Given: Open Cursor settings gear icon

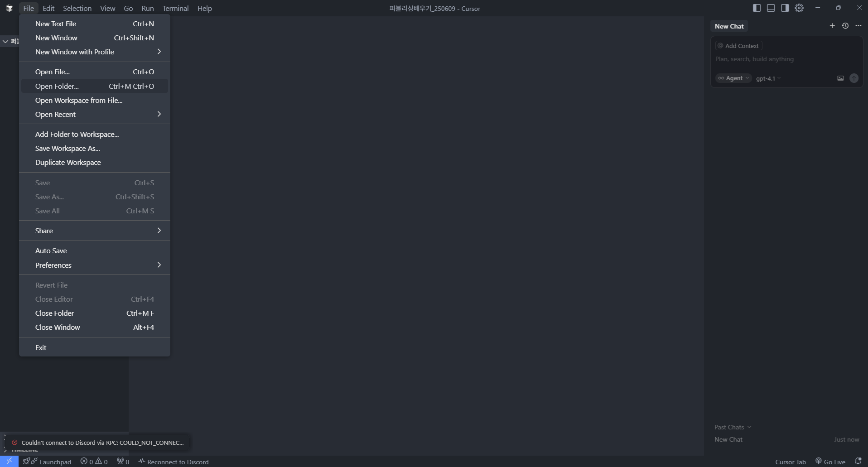Looking at the screenshot, I should click(x=799, y=8).
